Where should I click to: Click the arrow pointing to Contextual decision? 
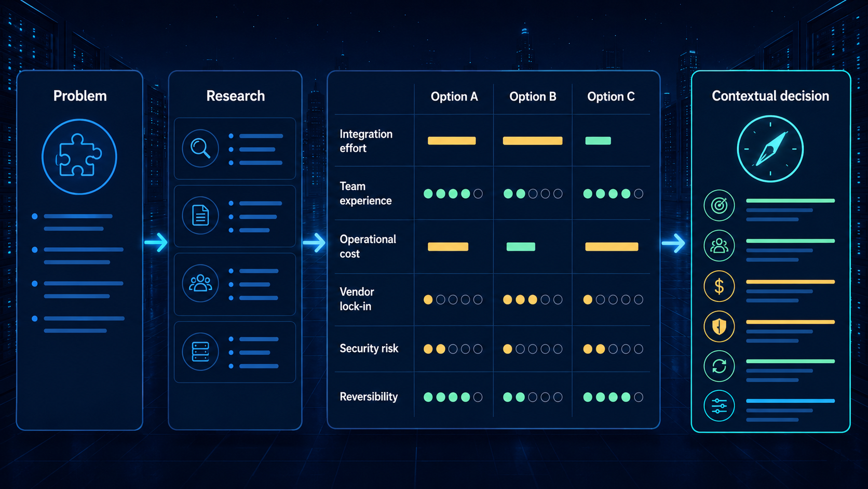coord(673,243)
